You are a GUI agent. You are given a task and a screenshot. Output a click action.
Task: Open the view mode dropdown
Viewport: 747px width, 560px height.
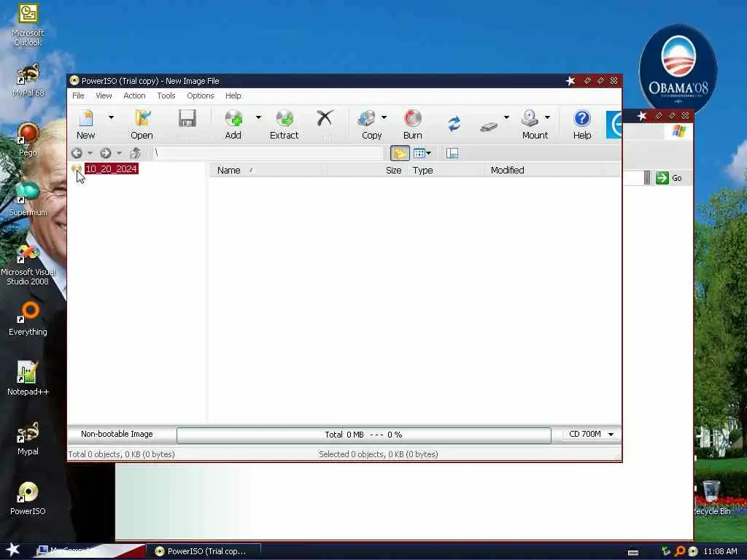422,153
